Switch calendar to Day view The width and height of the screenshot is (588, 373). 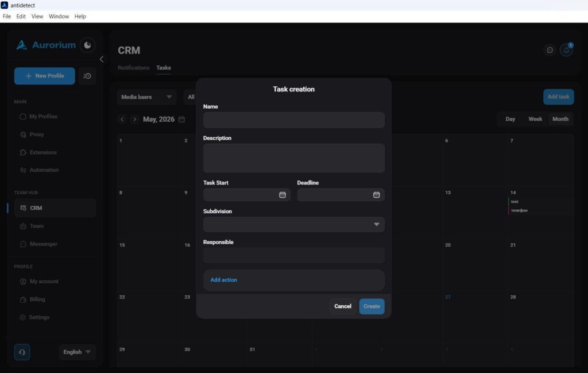click(x=510, y=119)
